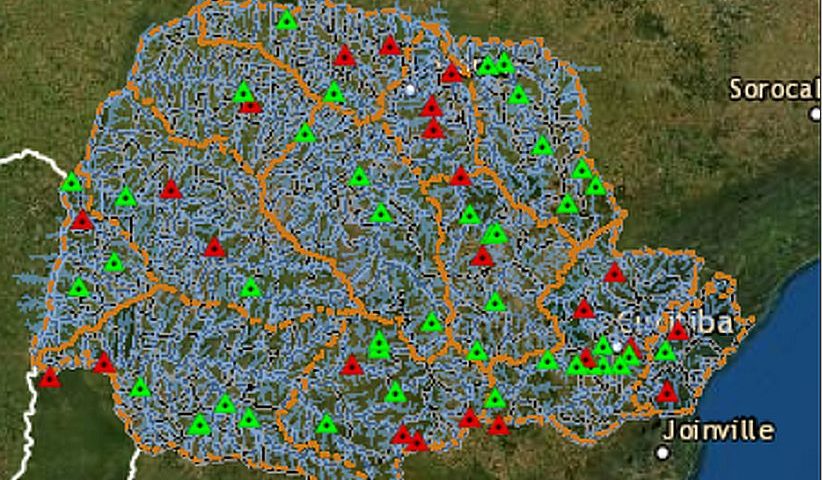Click the Sorocaba city label

coord(773,89)
